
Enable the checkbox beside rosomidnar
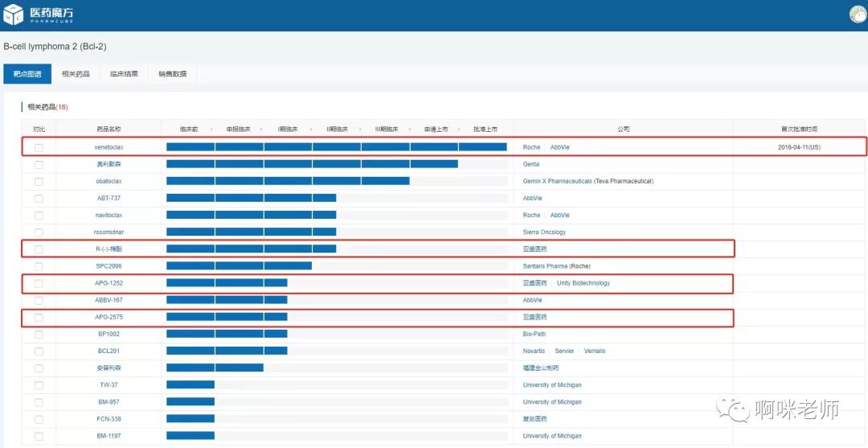(x=39, y=232)
